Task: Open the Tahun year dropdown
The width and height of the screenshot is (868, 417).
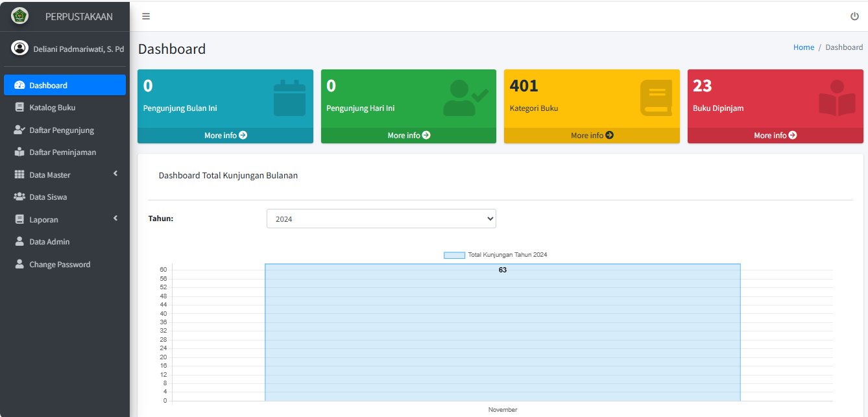Action: (381, 219)
